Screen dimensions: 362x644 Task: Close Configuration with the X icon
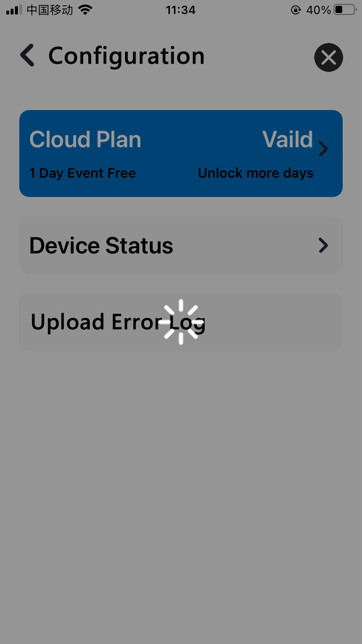click(x=329, y=57)
